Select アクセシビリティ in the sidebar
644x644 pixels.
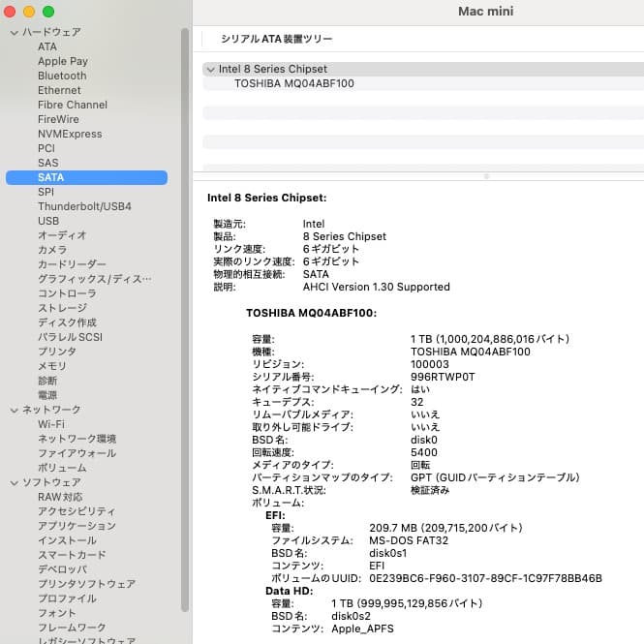click(x=77, y=511)
